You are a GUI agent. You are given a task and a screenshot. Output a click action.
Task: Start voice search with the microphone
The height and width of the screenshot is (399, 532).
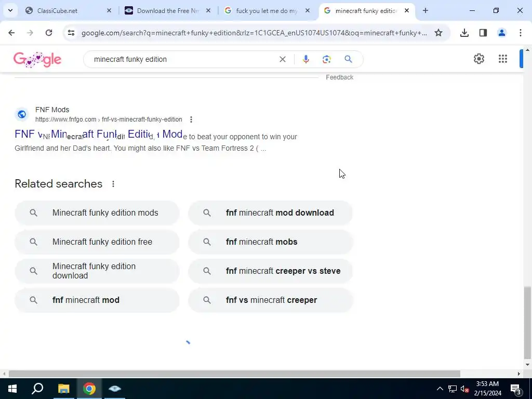point(305,59)
